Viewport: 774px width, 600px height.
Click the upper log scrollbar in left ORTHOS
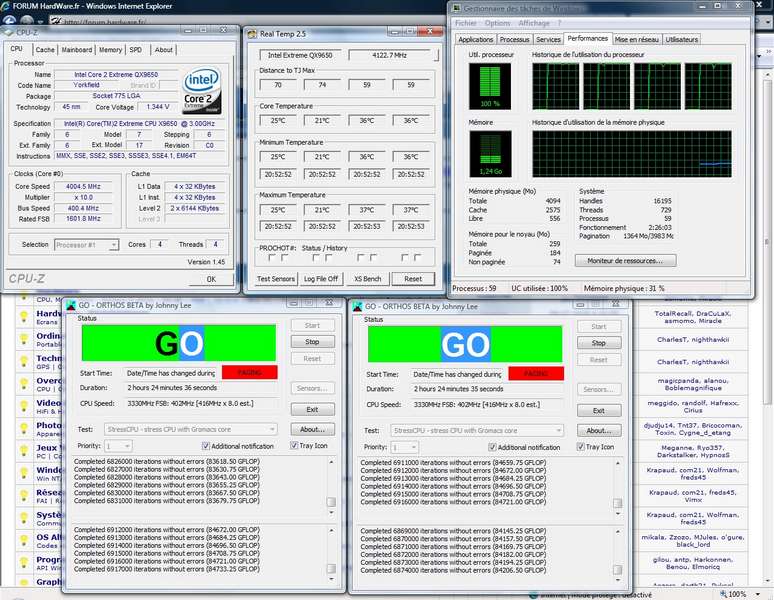pyautogui.click(x=331, y=487)
